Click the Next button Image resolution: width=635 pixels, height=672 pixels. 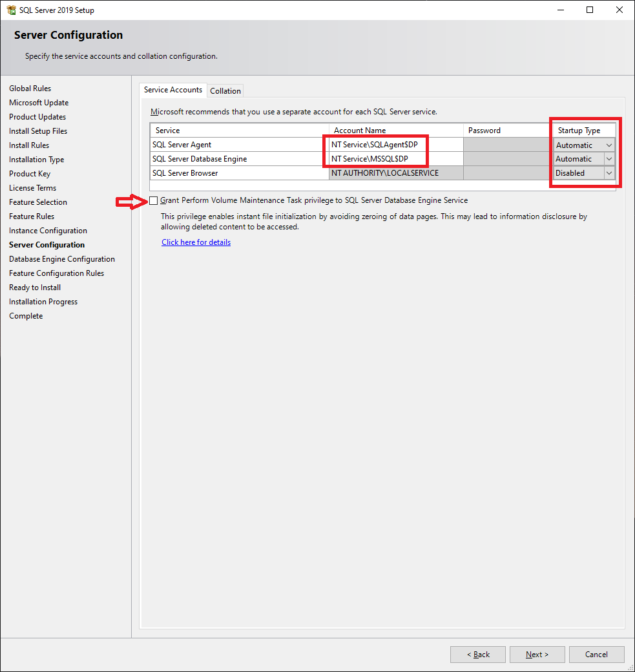click(537, 654)
